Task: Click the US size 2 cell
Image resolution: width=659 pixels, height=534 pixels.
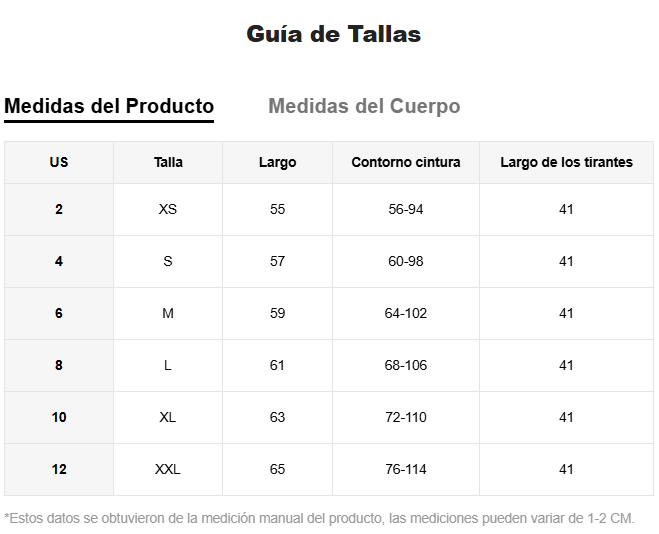Action: [59, 209]
